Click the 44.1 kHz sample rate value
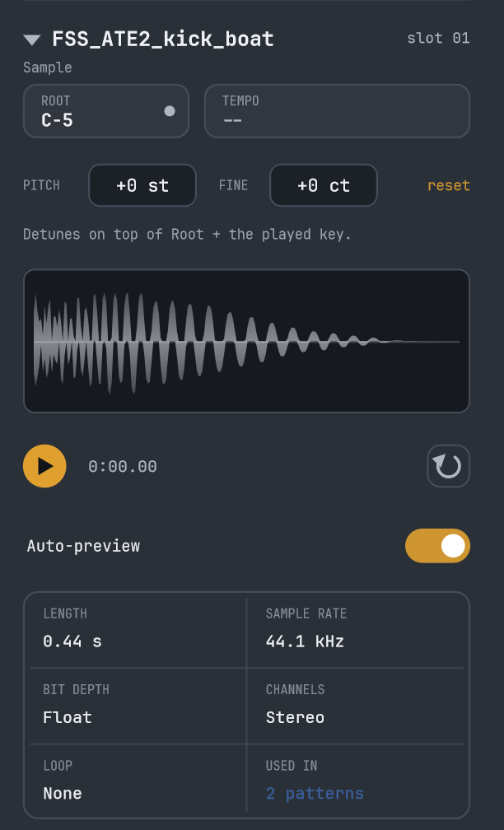 305,641
